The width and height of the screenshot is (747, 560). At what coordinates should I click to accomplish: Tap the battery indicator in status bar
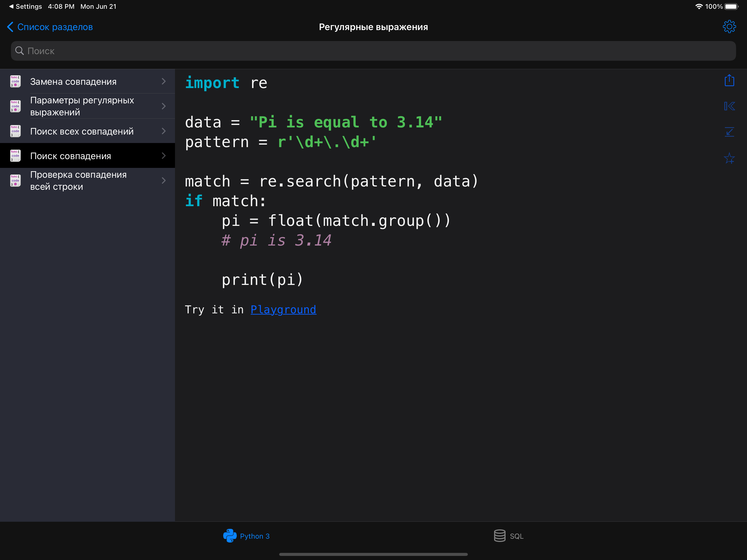[731, 6]
